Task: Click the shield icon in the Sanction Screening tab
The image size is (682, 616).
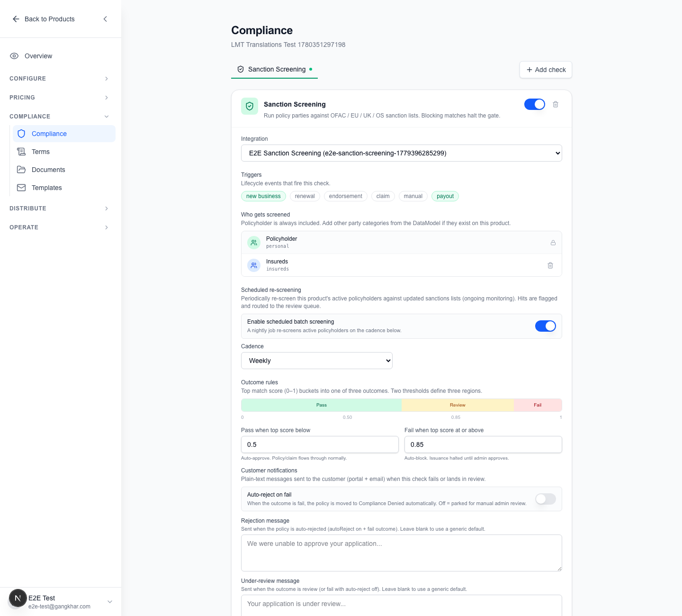Action: 241,69
